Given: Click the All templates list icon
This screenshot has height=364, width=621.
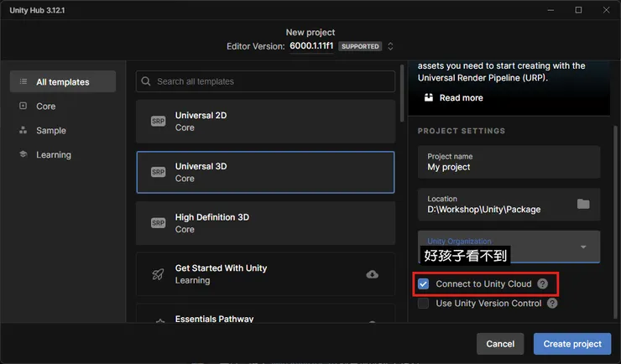Looking at the screenshot, I should pos(23,81).
